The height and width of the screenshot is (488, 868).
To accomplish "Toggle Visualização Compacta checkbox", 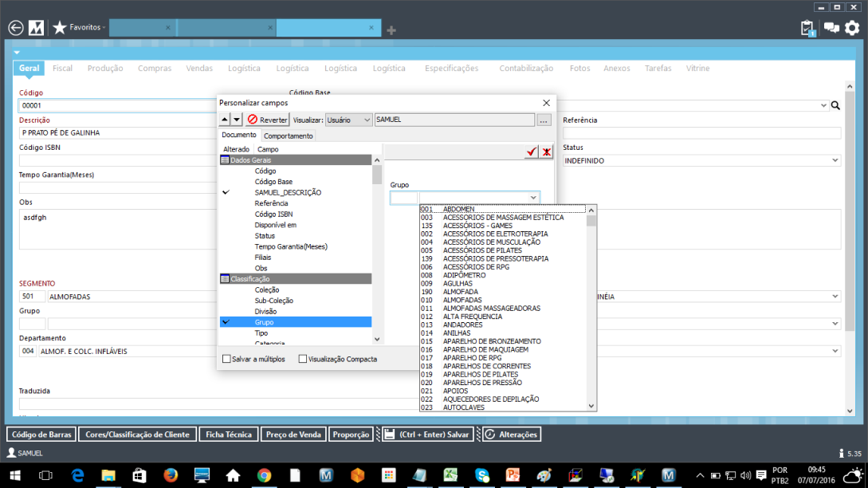I will coord(303,359).
